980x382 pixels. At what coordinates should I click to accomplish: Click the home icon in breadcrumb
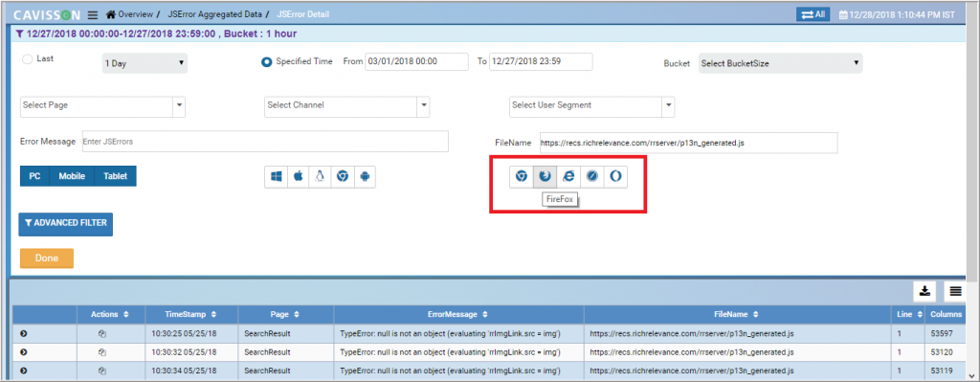[x=111, y=13]
